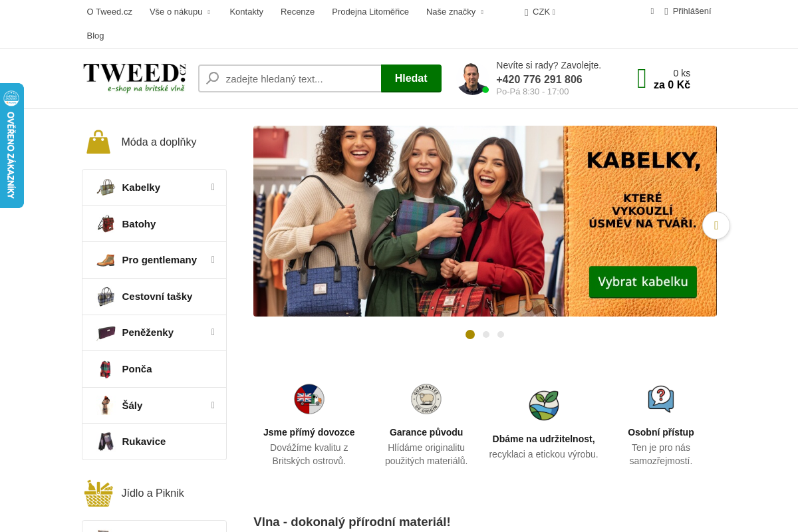The height and width of the screenshot is (532, 798).
Task: Expand the Peněženky category arrow
Action: click(213, 332)
